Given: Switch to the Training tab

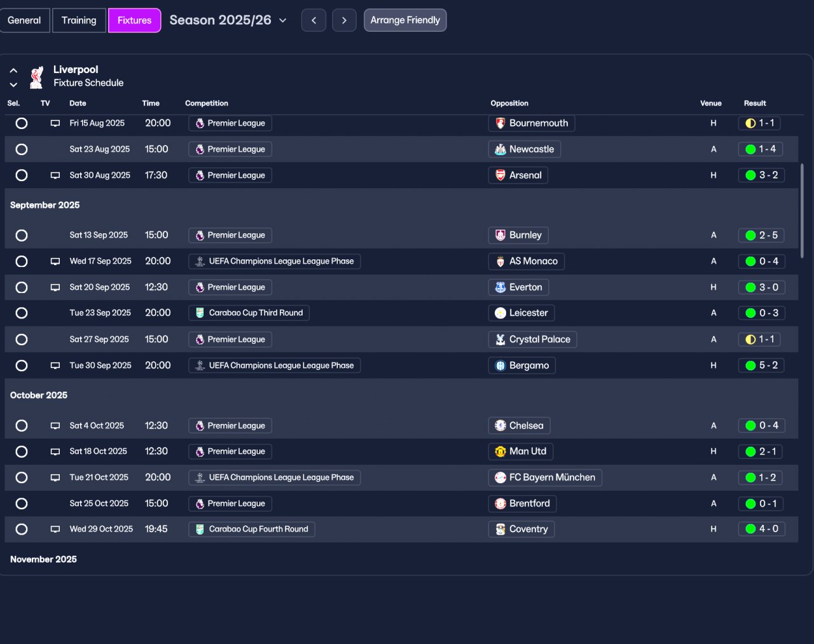Looking at the screenshot, I should coord(79,20).
